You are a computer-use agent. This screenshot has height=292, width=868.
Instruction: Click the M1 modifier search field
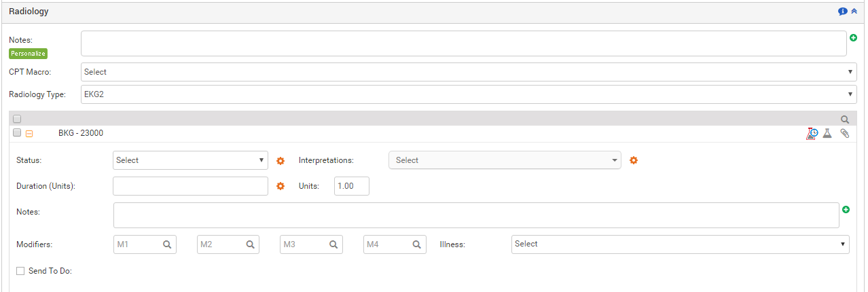click(x=139, y=244)
